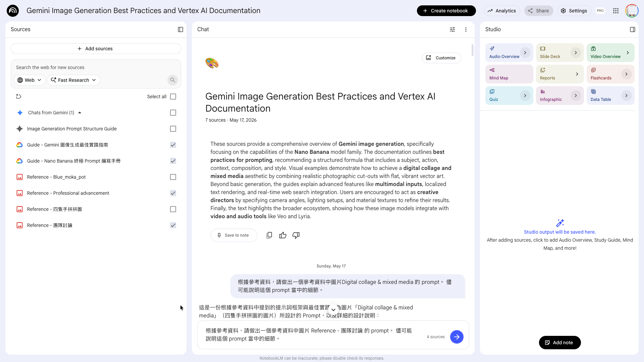Click the 4 sources indicator

(x=436, y=337)
